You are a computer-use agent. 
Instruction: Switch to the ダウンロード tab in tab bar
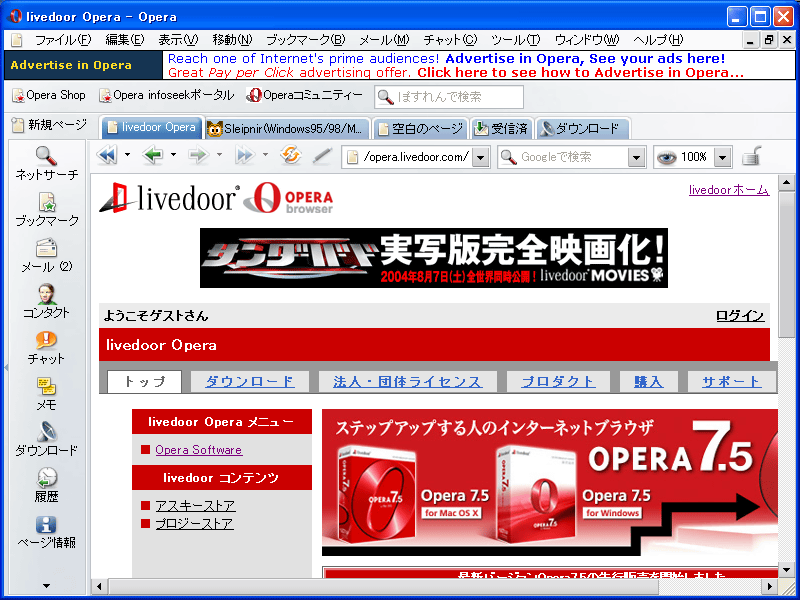[x=582, y=128]
